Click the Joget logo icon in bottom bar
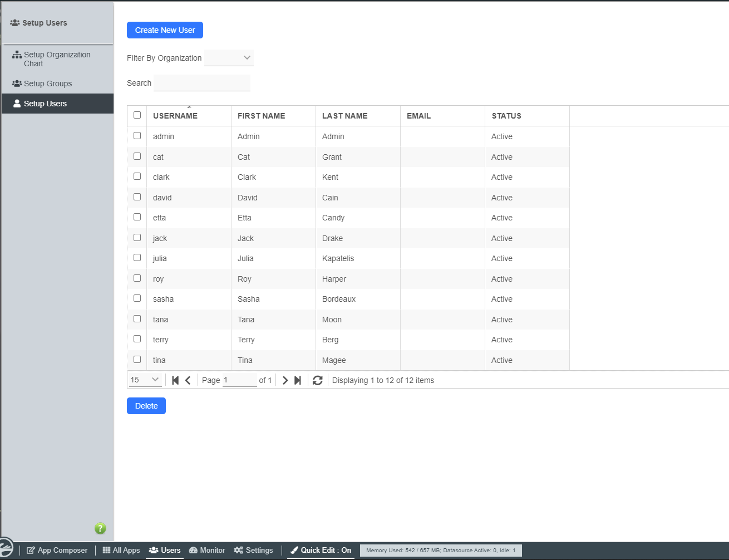This screenshot has height=560, width=729. tap(5, 548)
